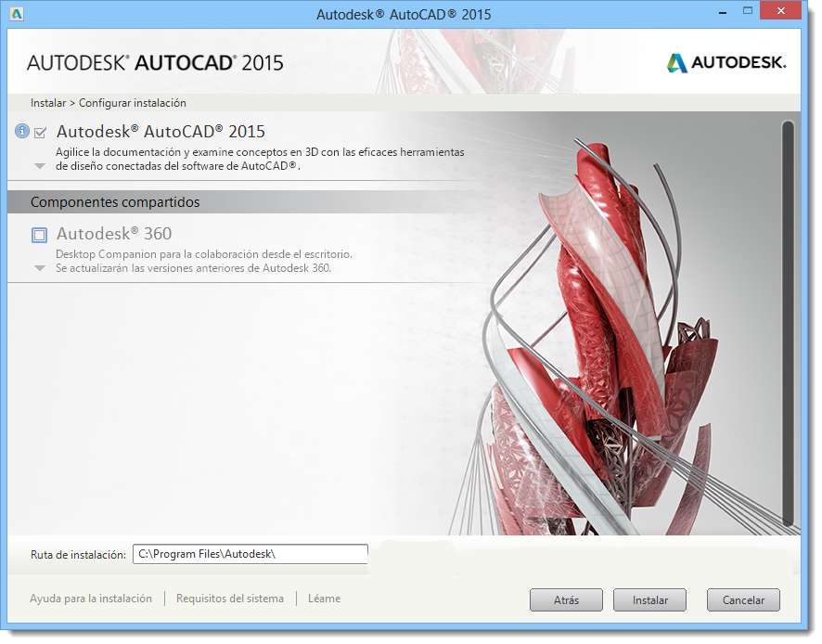Maximize the installer window
Image resolution: width=822 pixels, height=644 pixels.
point(748,11)
